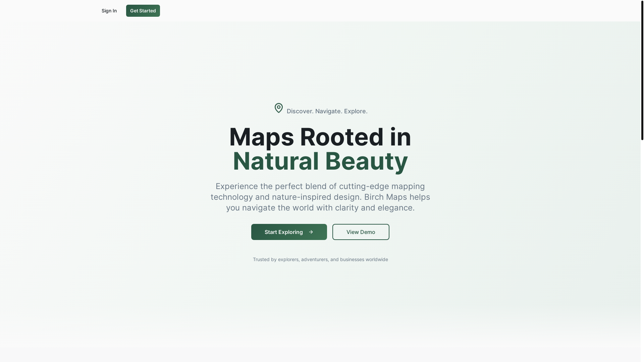Click the 'Trusted by explorers' caption text
This screenshot has width=644, height=362.
(x=320, y=259)
